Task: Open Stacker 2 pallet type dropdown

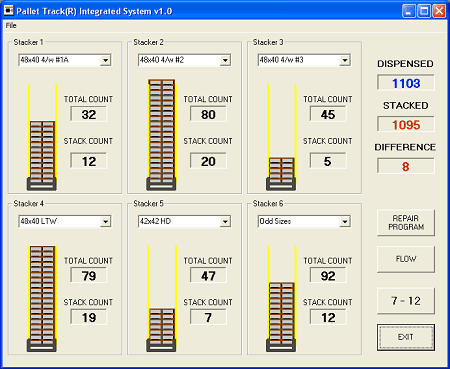Action: point(225,60)
